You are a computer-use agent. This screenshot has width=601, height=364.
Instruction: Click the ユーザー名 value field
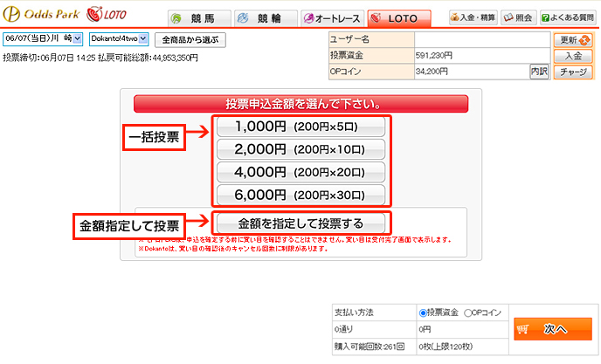(482, 39)
